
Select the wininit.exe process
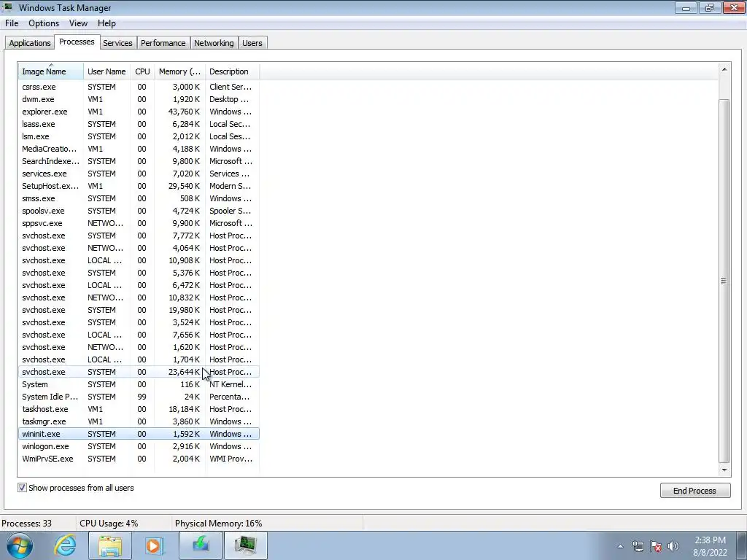(x=139, y=434)
